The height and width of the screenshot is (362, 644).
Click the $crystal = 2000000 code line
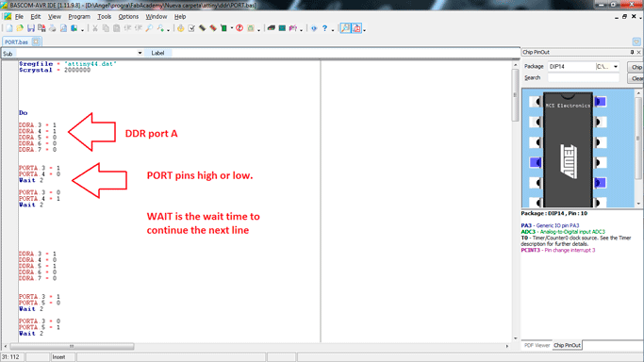54,70
